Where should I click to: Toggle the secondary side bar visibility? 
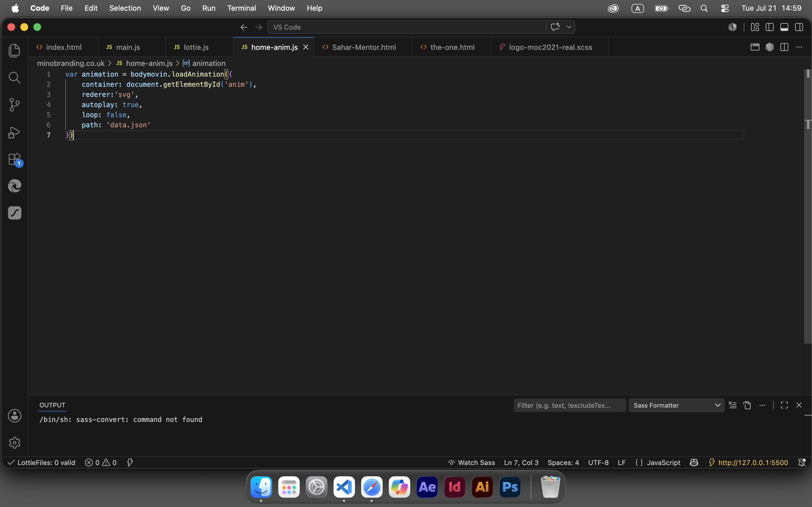click(799, 27)
